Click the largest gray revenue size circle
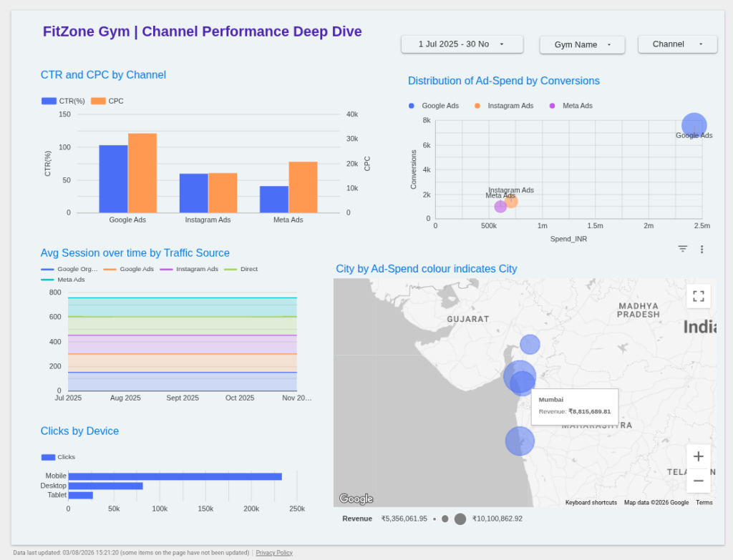Viewport: 733px width, 560px height. coord(460,519)
